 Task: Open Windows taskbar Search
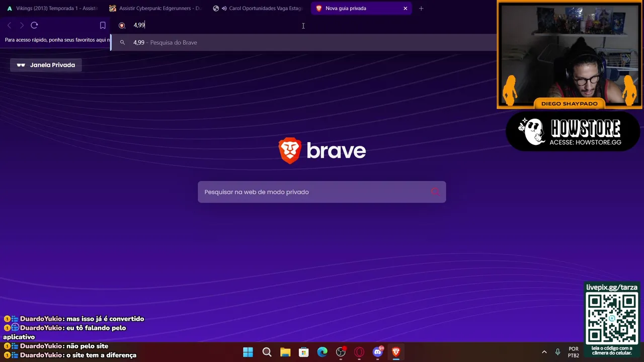click(x=267, y=352)
